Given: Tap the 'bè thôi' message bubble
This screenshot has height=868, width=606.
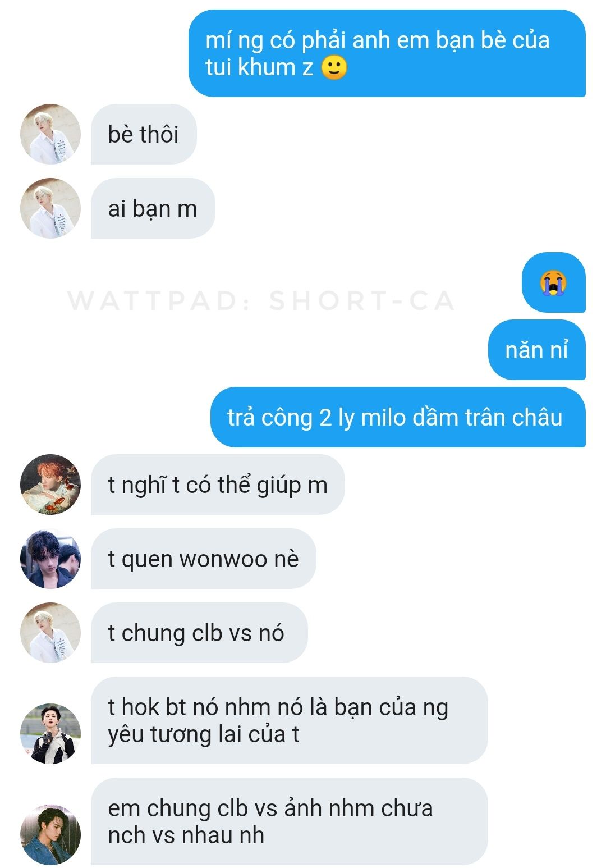Looking at the screenshot, I should pyautogui.click(x=144, y=134).
